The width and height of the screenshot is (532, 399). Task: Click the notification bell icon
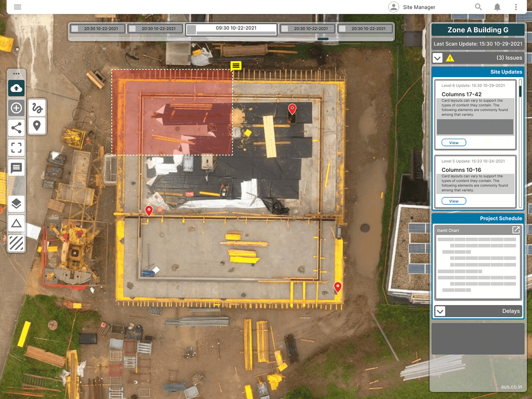tap(497, 7)
